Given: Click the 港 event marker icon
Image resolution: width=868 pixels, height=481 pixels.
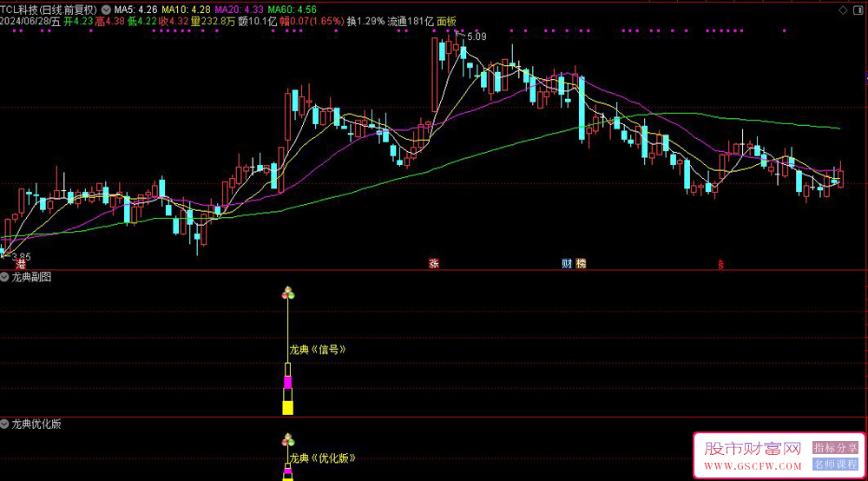Looking at the screenshot, I should [x=21, y=263].
